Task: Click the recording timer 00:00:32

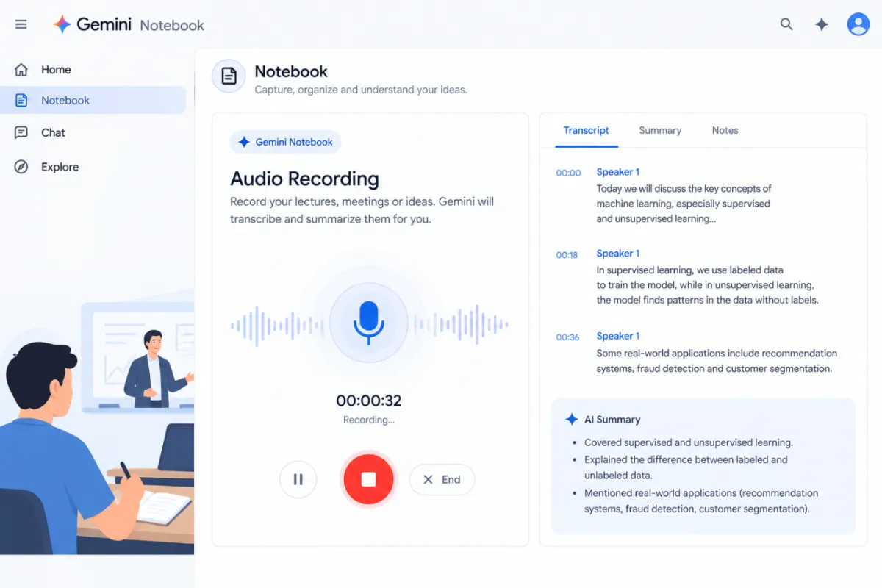Action: 368,401
